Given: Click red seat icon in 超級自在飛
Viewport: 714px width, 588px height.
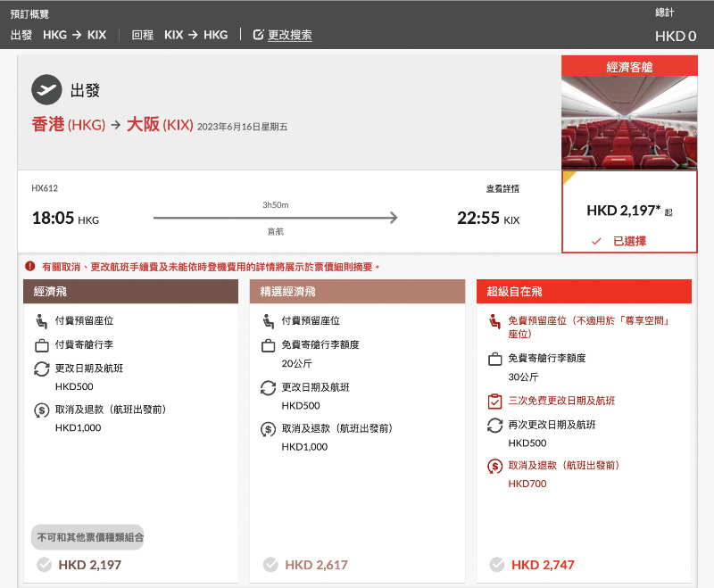Looking at the screenshot, I should (494, 321).
